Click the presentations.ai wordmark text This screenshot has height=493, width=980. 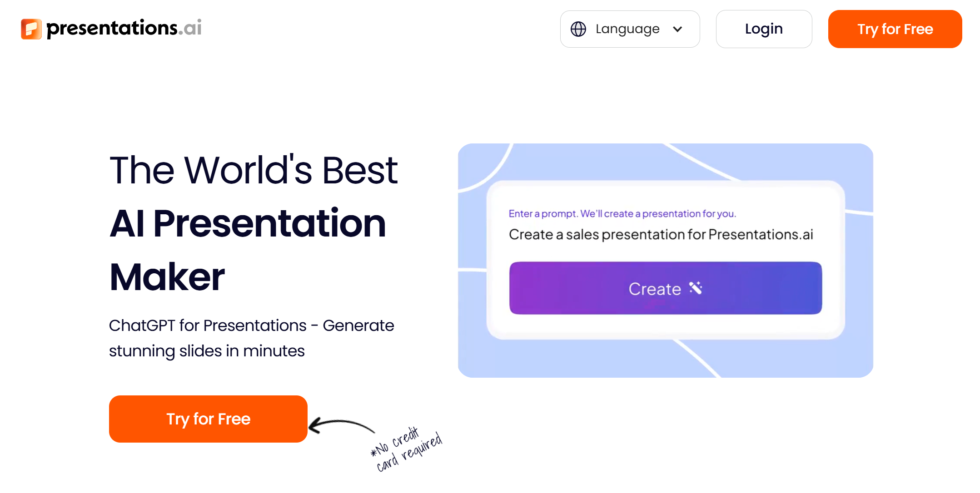point(124,28)
